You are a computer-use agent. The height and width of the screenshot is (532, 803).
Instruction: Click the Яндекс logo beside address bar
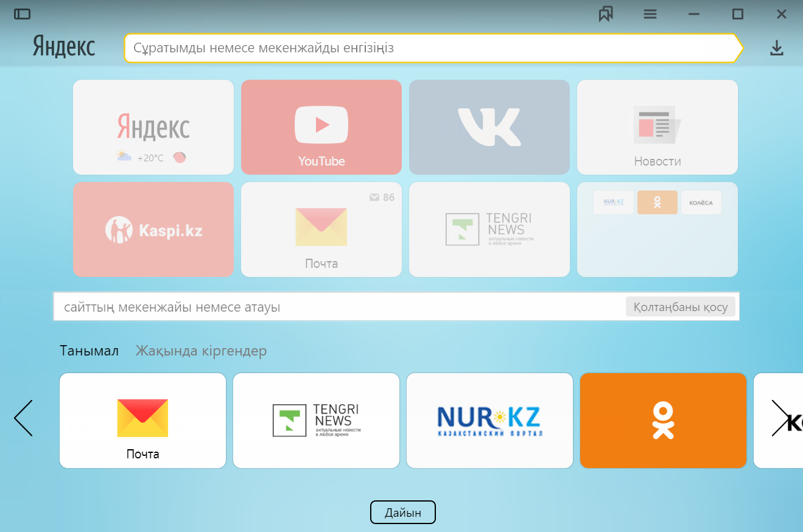[63, 47]
